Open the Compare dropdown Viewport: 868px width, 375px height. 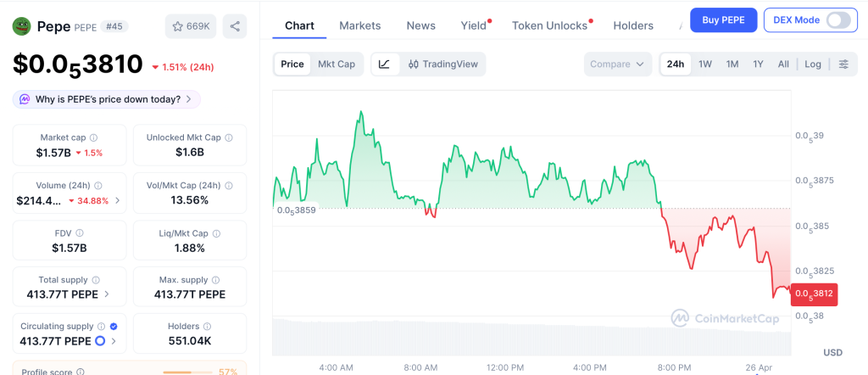(618, 64)
